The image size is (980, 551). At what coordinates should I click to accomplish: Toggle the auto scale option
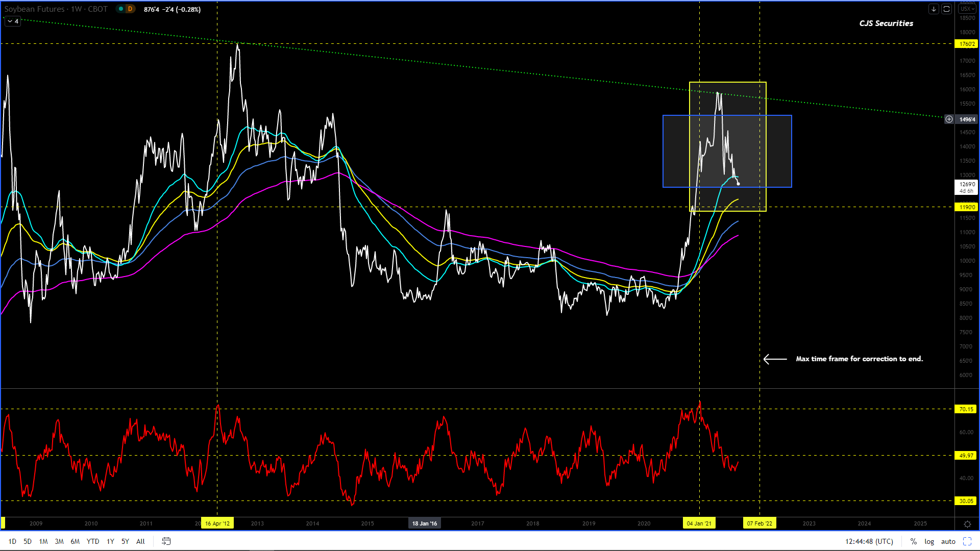point(948,541)
